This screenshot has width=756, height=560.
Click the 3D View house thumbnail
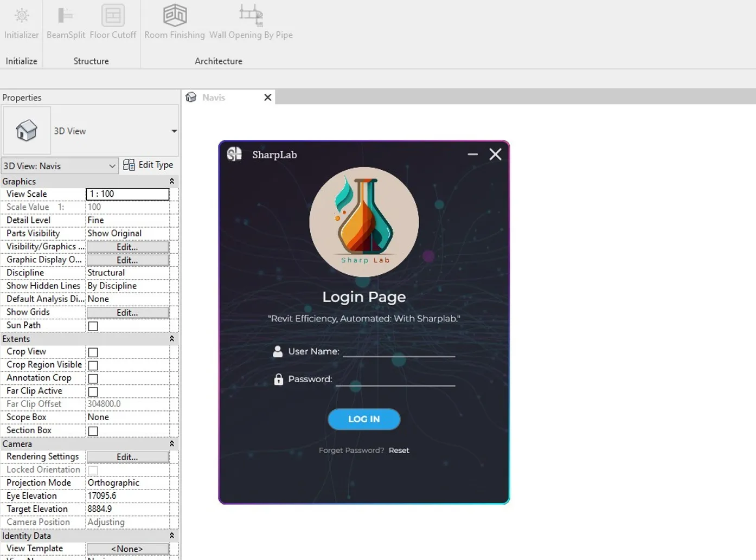click(x=27, y=131)
